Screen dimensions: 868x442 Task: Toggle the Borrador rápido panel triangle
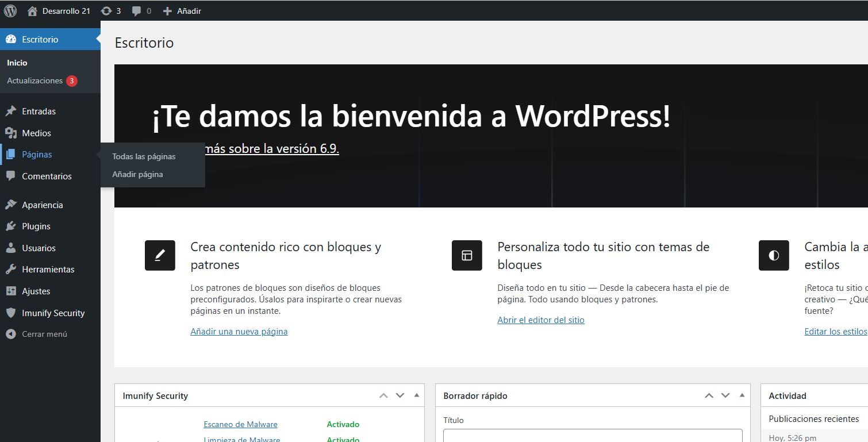(742, 395)
